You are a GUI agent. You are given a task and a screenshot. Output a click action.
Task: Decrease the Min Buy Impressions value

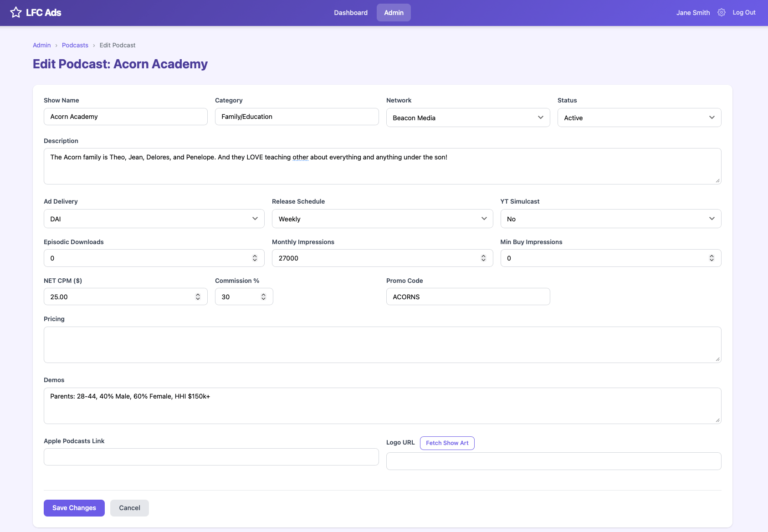[x=712, y=260]
